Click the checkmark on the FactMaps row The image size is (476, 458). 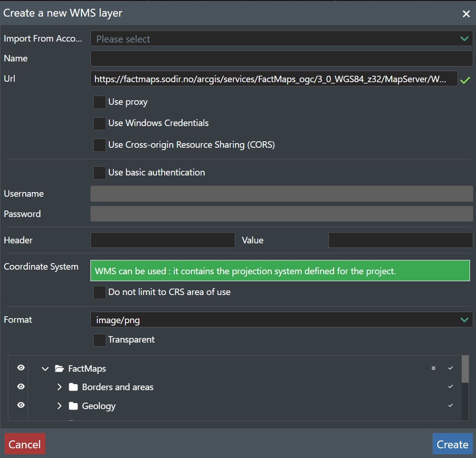click(x=451, y=368)
